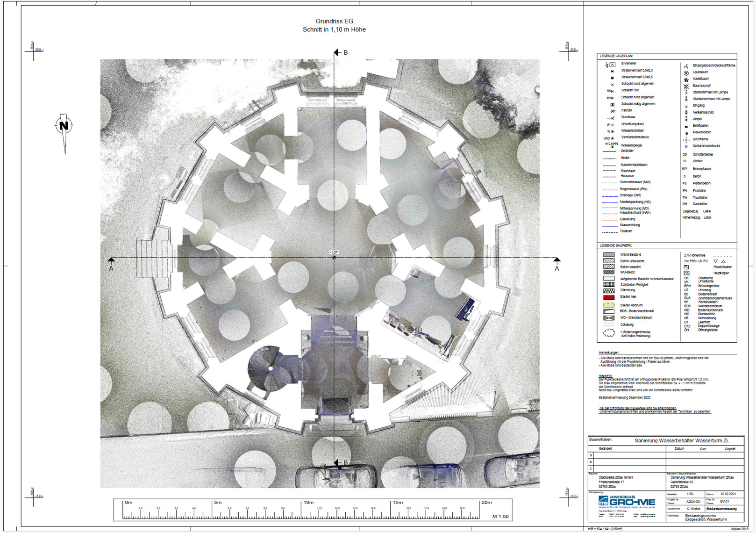
Task: Click the Einzelgebüsch legend symbol
Action: [686, 66]
